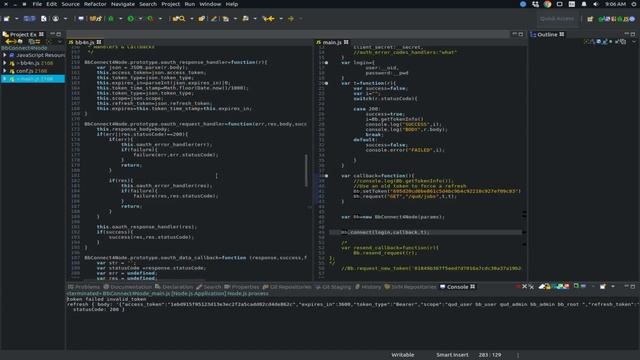The height and width of the screenshot is (360, 640).
Task: Open the Run menu
Action: coord(189,4)
